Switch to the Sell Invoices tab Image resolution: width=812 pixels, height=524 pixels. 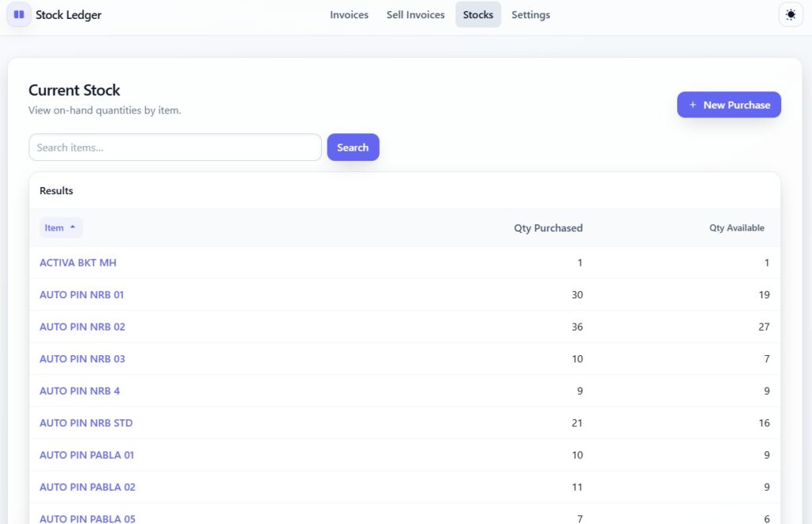pos(416,15)
